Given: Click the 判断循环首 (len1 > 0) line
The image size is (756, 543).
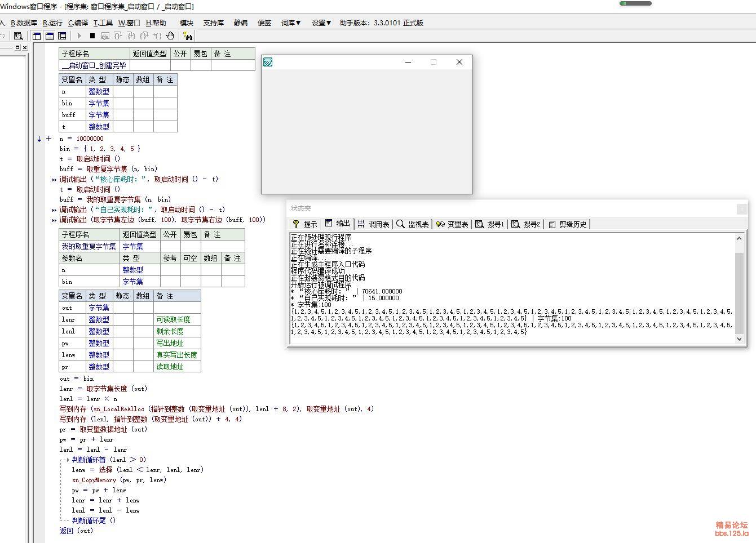Looking at the screenshot, I should pyautogui.click(x=109, y=460).
